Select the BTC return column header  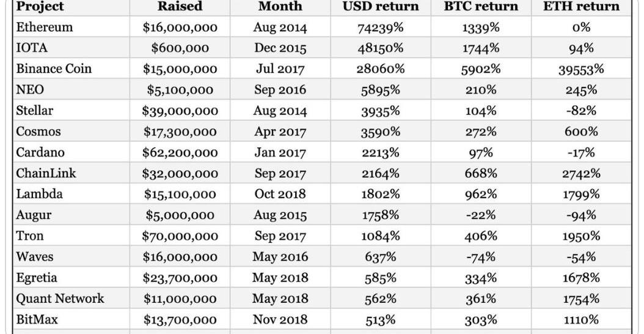pos(480,7)
